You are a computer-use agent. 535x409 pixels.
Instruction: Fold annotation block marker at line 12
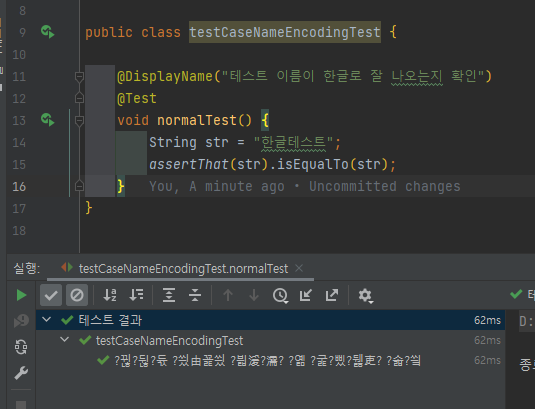coord(79,98)
